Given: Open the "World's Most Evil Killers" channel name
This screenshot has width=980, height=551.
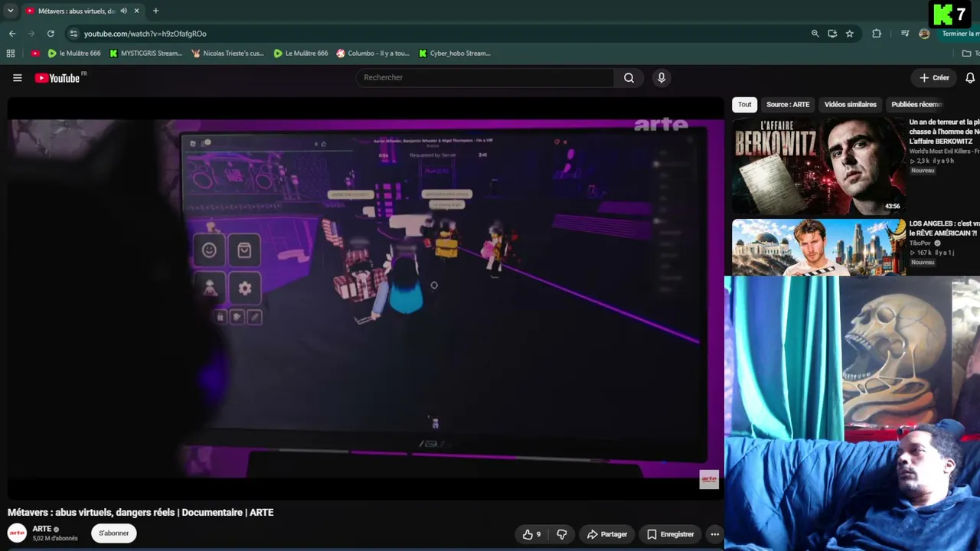Looking at the screenshot, I should pos(945,151).
